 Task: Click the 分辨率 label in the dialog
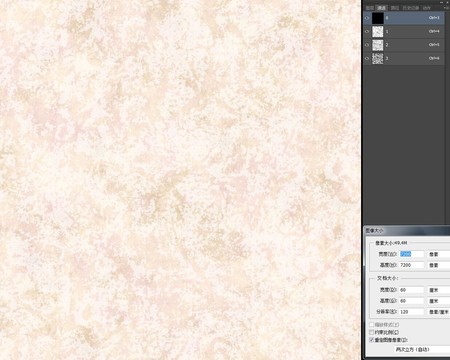[386, 312]
